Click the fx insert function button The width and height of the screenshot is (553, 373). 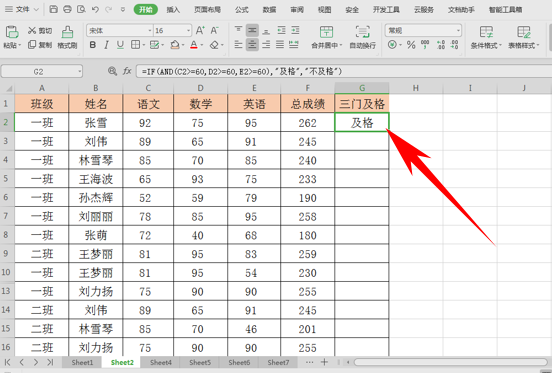[127, 71]
